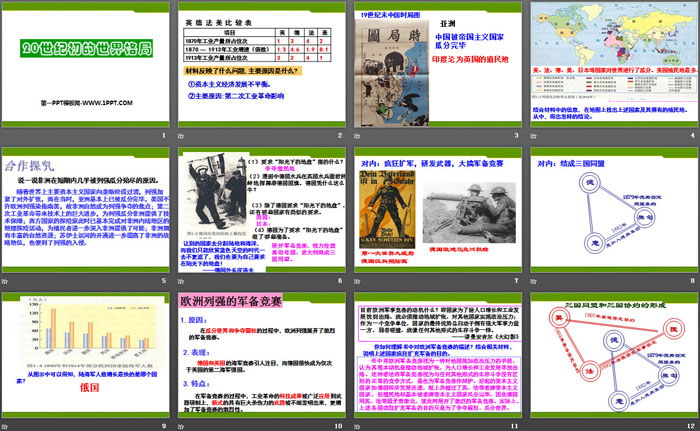Select slide 5 titled 合作探究

click(x=86, y=210)
